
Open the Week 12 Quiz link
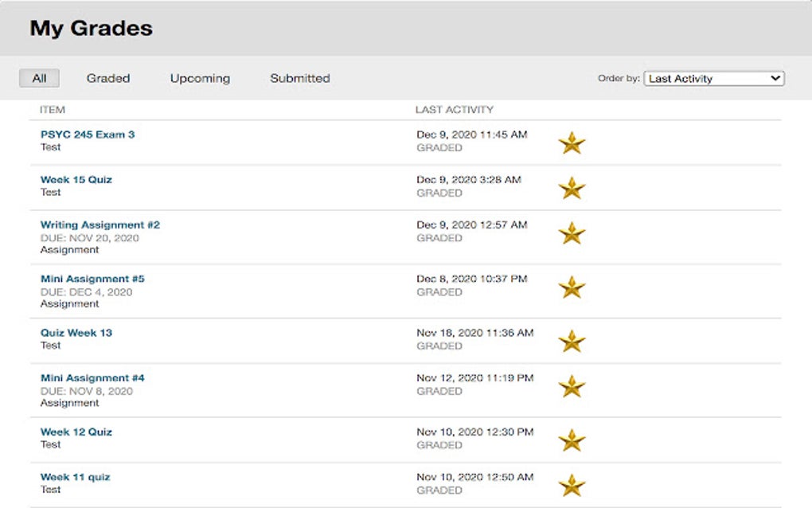click(x=76, y=432)
